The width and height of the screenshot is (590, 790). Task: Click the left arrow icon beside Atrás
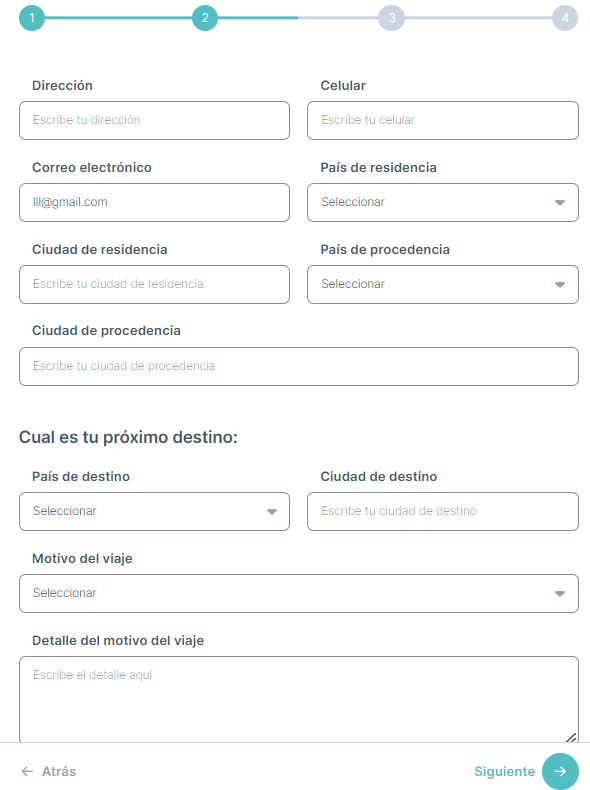(x=27, y=771)
